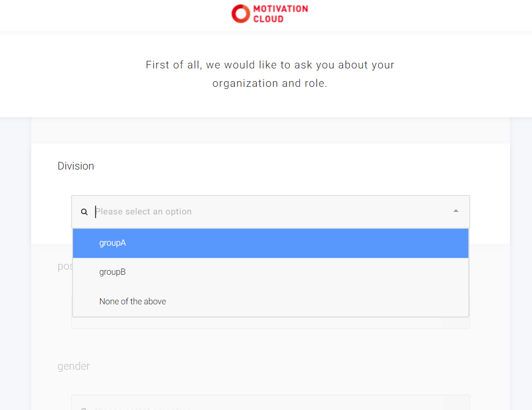Click the Motivation Cloud red ring logo
The height and width of the screenshot is (410, 532).
click(x=240, y=14)
